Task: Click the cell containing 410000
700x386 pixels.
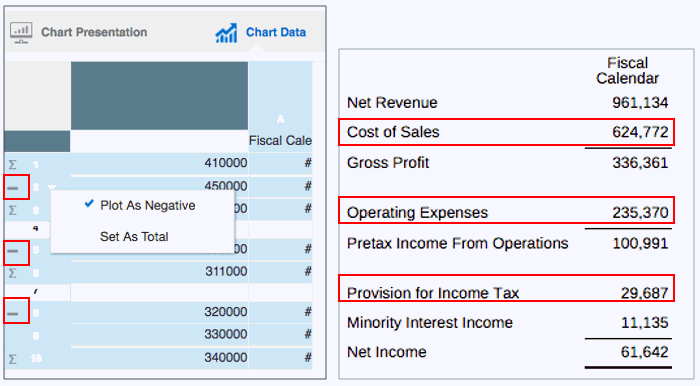Action: coord(159,163)
